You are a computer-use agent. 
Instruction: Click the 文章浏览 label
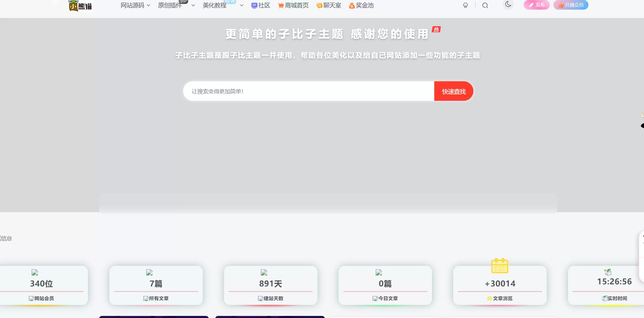tap(503, 298)
